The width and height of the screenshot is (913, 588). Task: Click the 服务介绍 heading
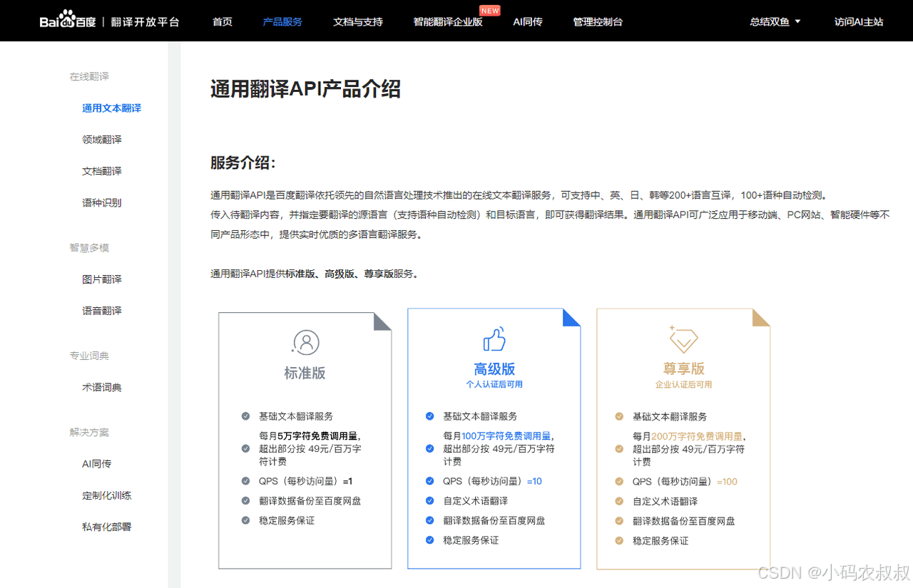click(243, 163)
